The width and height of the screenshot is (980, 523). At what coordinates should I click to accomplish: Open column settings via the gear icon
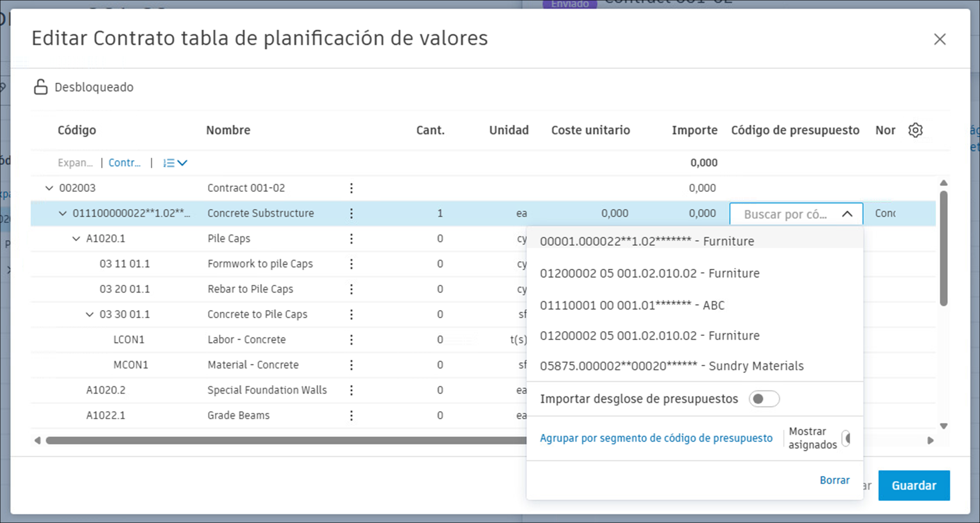916,130
